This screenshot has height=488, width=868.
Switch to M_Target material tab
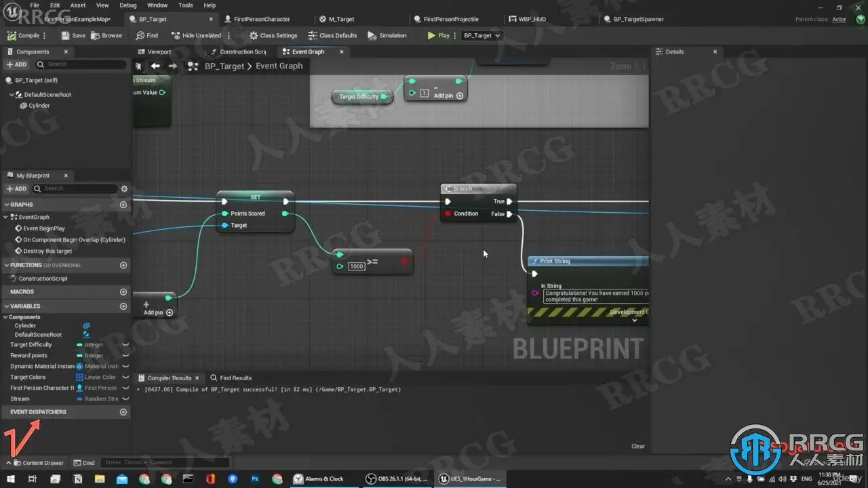[x=342, y=19]
